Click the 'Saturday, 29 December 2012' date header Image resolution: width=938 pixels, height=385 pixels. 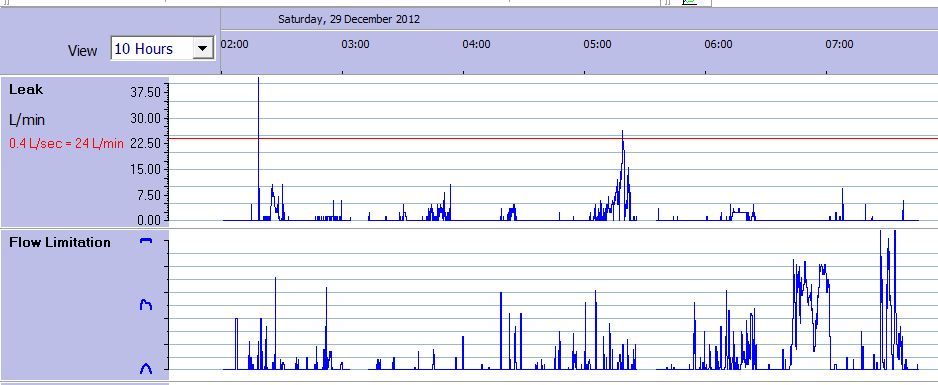[349, 19]
